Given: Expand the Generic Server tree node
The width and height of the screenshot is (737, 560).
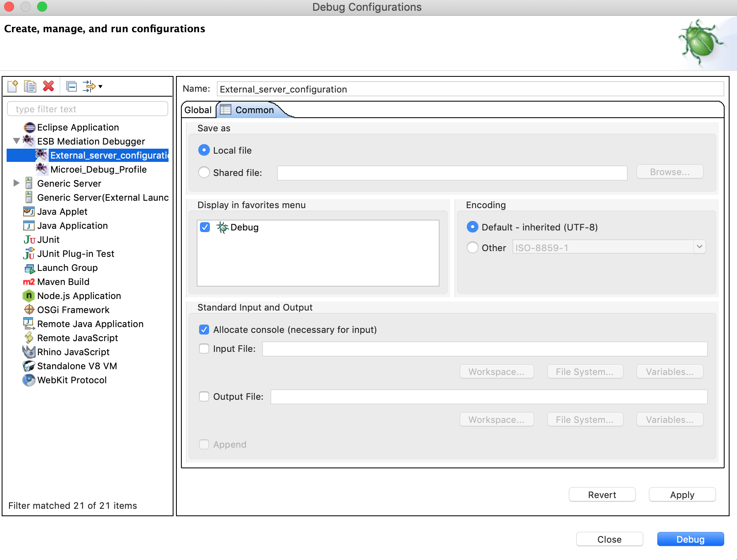Looking at the screenshot, I should [x=17, y=183].
